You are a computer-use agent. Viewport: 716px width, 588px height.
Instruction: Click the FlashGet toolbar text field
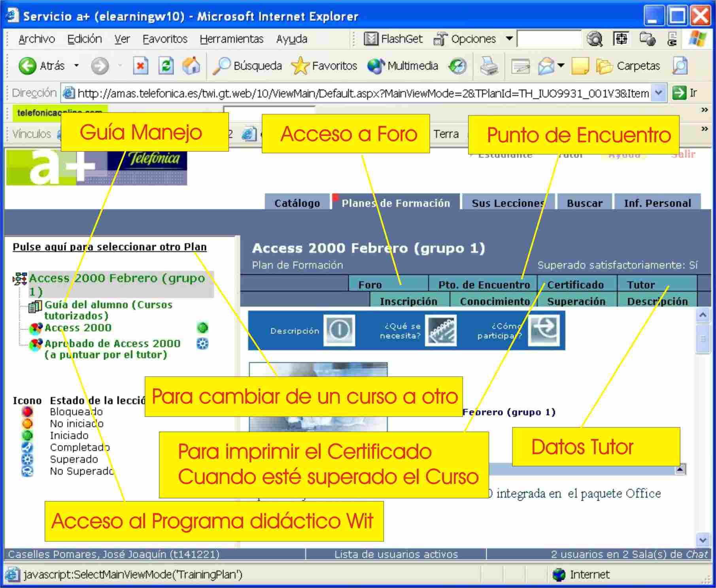pyautogui.click(x=548, y=39)
